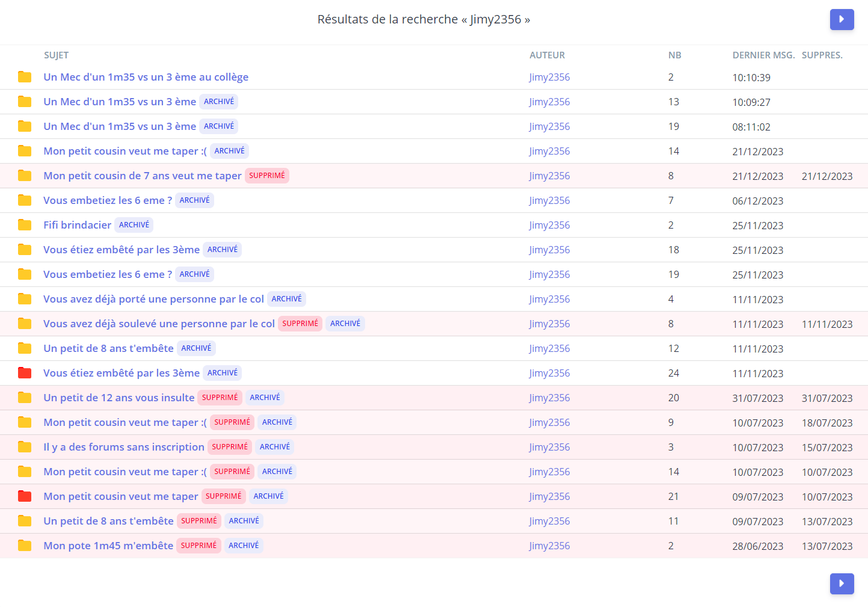Click folder icon beside 'Un petit de 12 ans vous insulte'

point(25,398)
